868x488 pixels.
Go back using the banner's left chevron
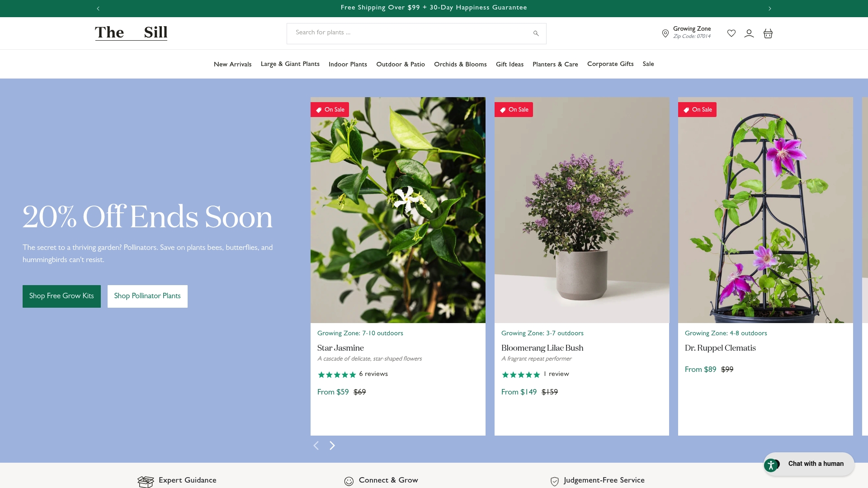click(x=98, y=8)
